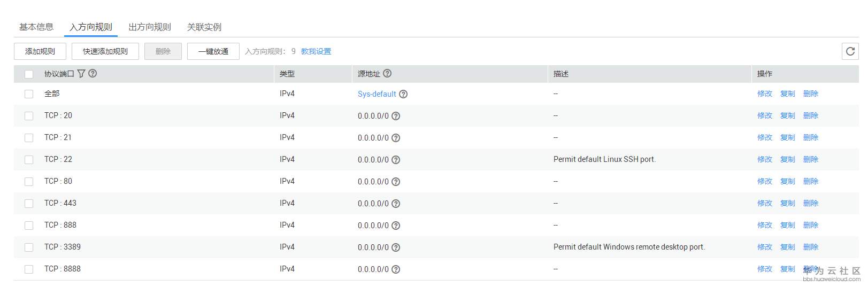
Task: Click 修改 for the TCP : 22 rule
Action: point(765,159)
